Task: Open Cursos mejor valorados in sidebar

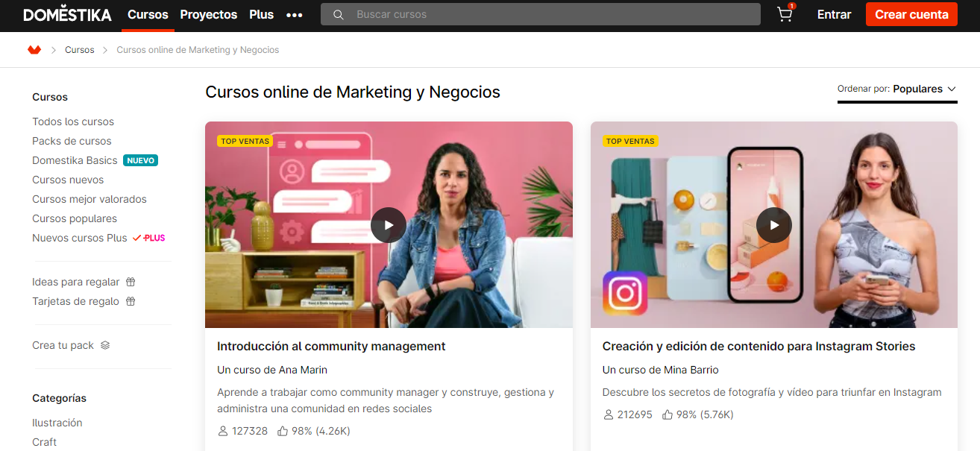Action: click(89, 199)
